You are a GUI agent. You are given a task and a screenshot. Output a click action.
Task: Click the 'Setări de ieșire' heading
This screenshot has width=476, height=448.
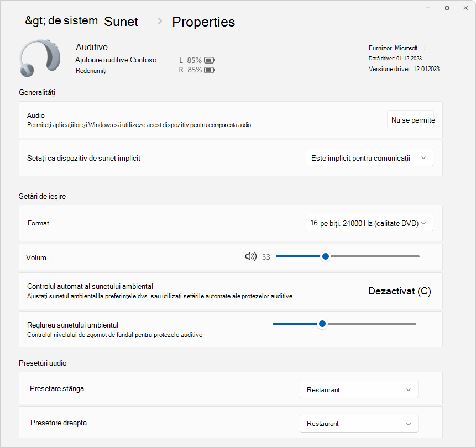coord(42,196)
